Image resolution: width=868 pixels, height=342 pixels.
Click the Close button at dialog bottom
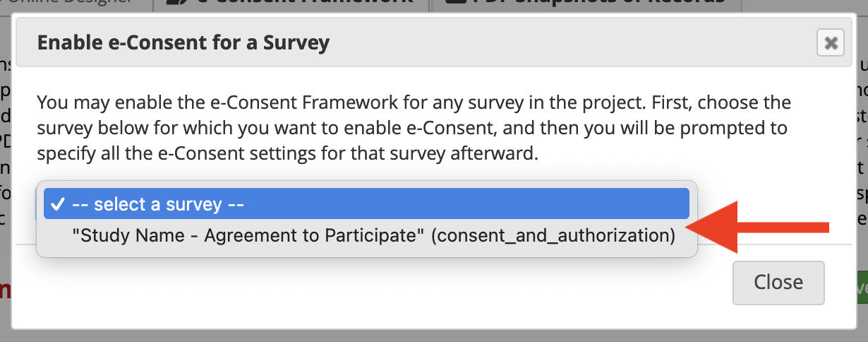(x=778, y=282)
